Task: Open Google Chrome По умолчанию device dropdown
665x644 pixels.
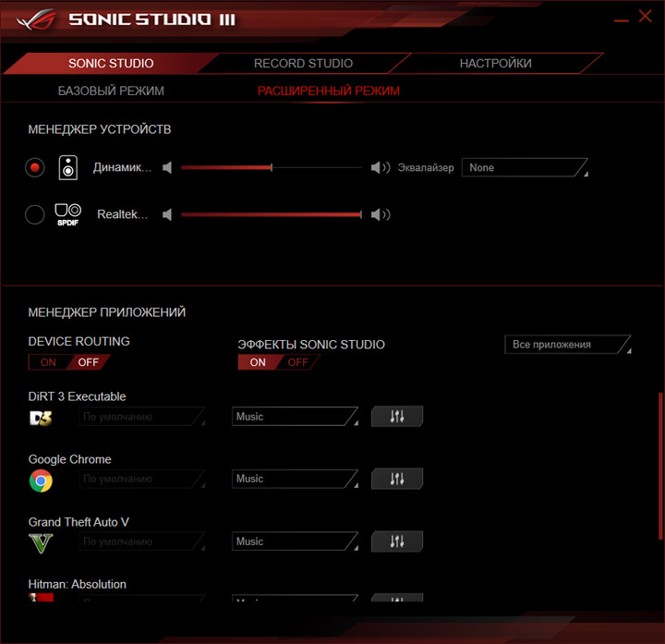Action: [x=142, y=479]
